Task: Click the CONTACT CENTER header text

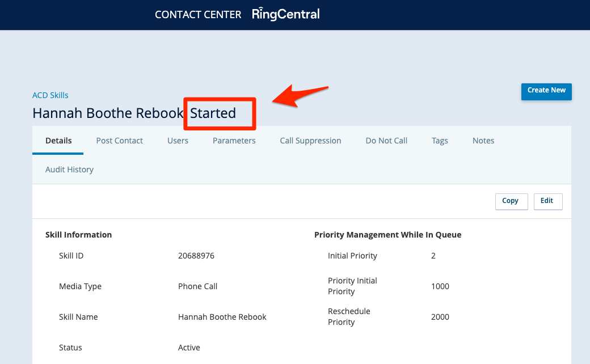Action: pos(198,15)
